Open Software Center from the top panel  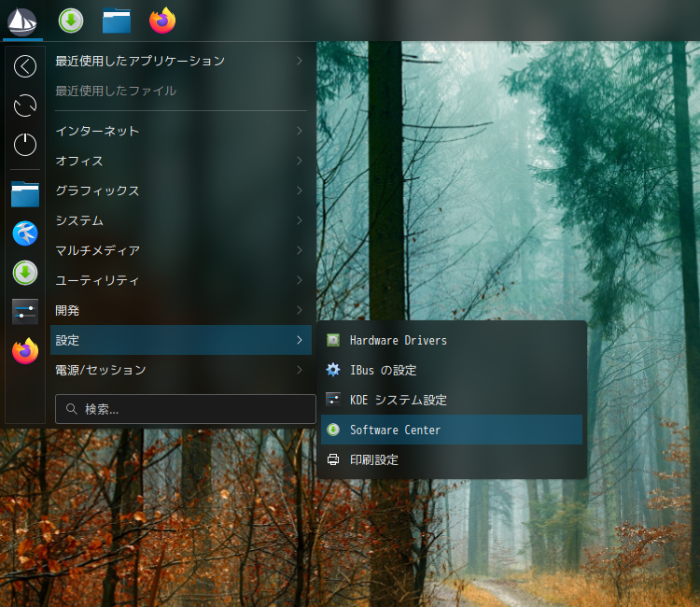click(71, 21)
